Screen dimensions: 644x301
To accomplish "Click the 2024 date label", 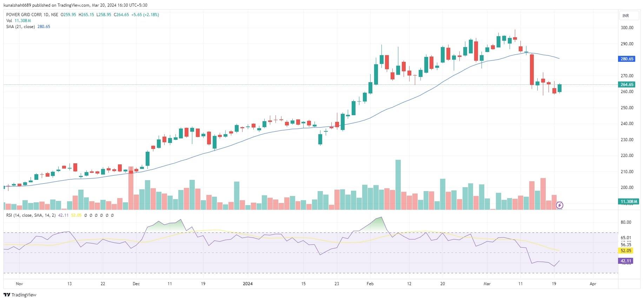I will 248,284.
